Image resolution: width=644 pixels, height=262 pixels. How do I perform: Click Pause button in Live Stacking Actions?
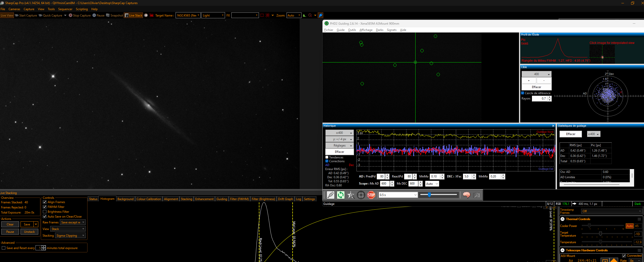click(10, 232)
